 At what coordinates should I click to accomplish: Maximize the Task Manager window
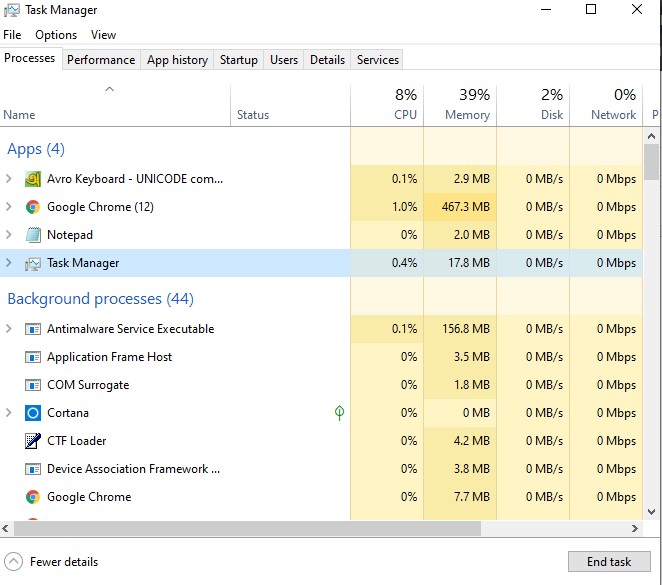pos(591,9)
